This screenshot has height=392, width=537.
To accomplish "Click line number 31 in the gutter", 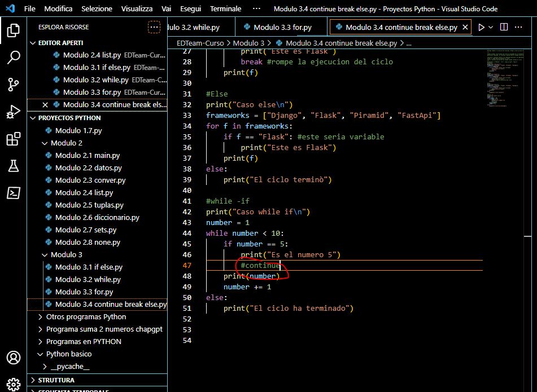I will 187,94.
